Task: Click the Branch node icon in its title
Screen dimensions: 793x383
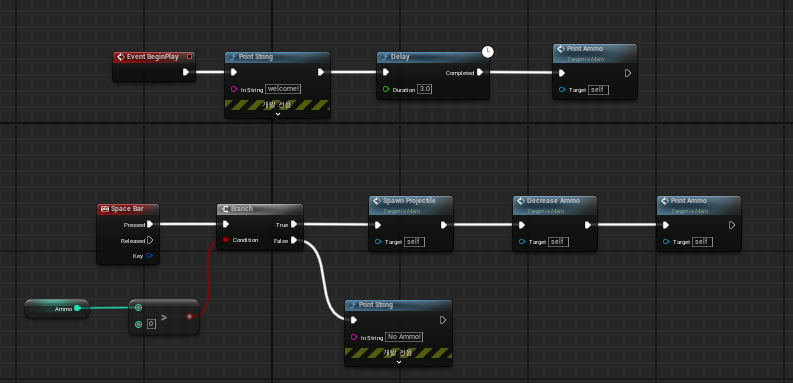Action: (225, 208)
